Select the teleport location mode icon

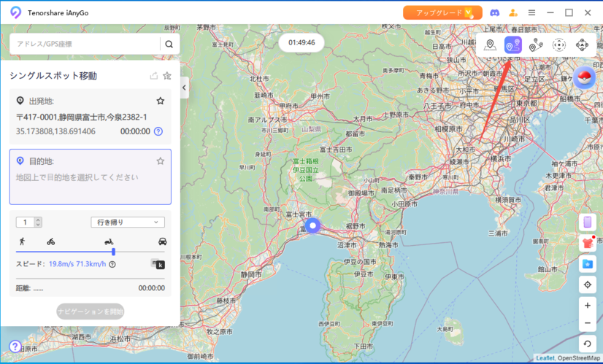[x=491, y=44]
